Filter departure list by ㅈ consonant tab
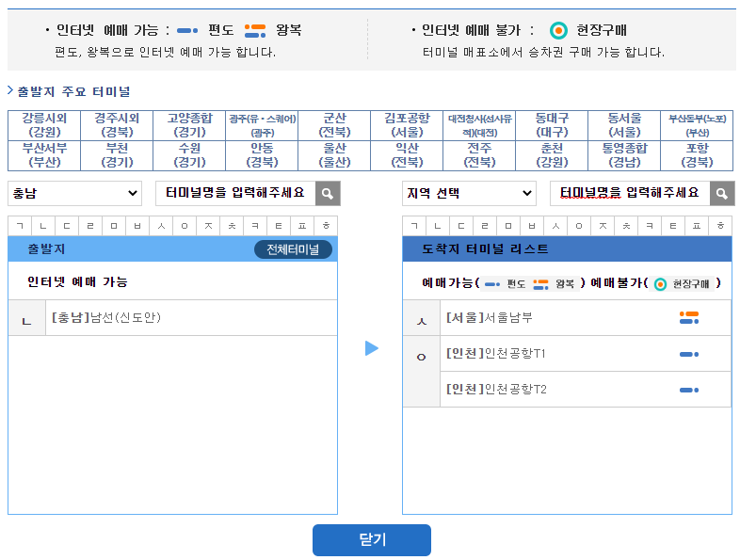 (208, 226)
